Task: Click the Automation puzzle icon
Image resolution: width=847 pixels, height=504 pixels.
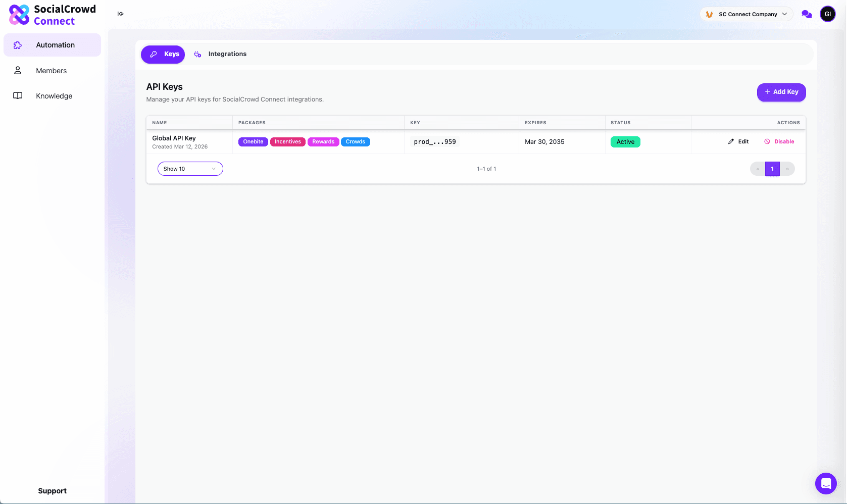Action: point(18,45)
